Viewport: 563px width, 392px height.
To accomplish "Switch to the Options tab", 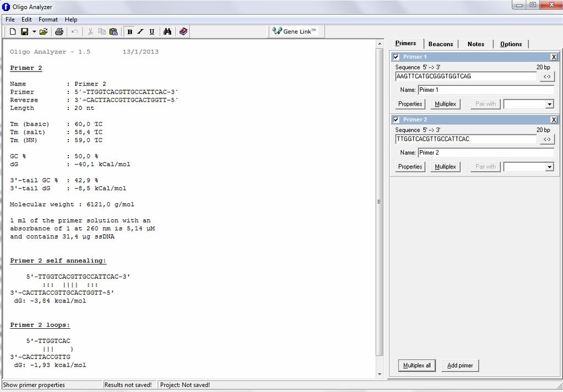I will pos(511,44).
